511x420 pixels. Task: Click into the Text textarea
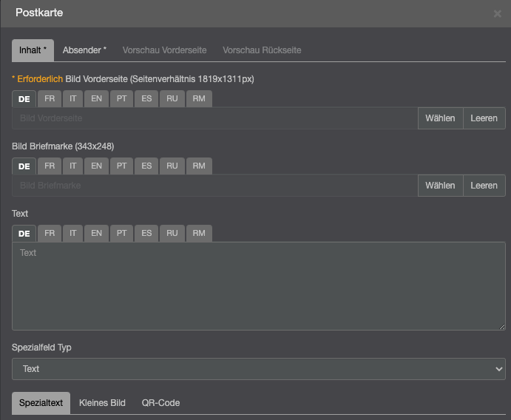point(258,286)
